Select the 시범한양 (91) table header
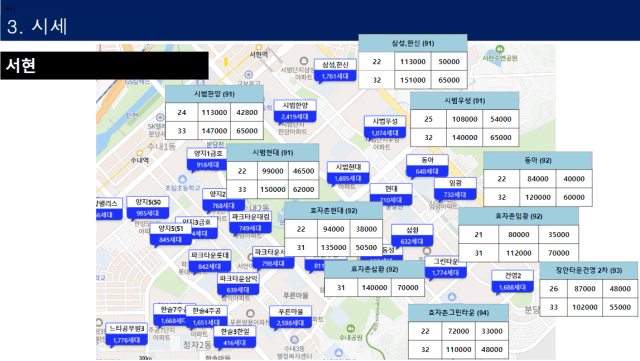 click(214, 94)
